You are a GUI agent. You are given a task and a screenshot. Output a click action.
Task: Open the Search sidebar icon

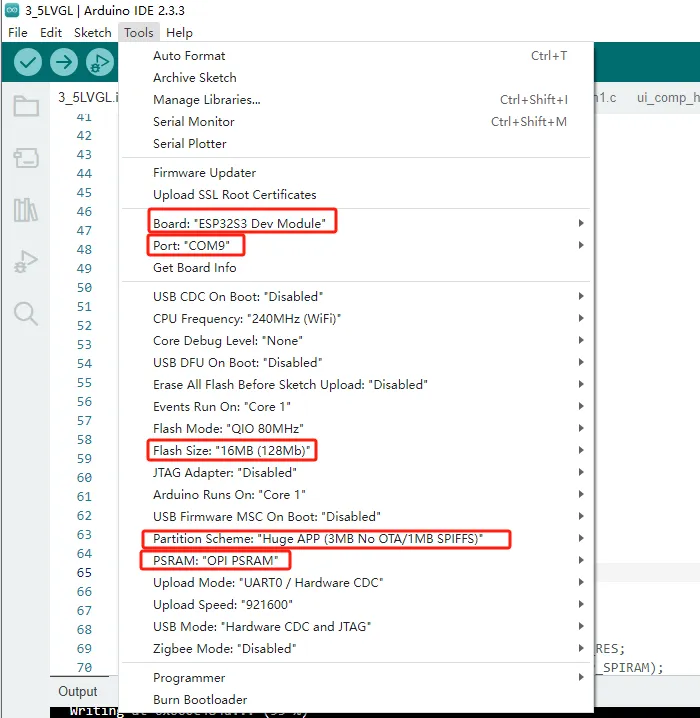pos(26,314)
